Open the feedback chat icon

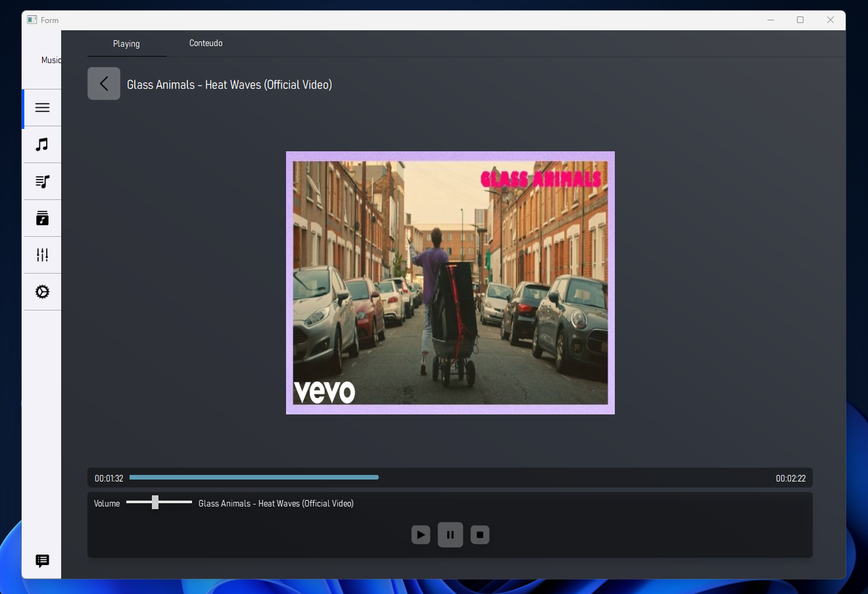[42, 561]
